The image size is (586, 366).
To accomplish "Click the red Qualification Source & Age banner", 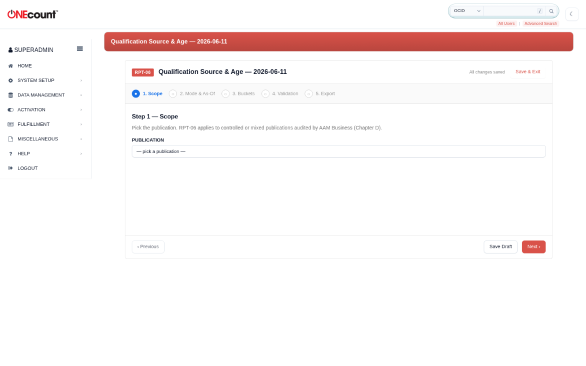I will click(338, 41).
